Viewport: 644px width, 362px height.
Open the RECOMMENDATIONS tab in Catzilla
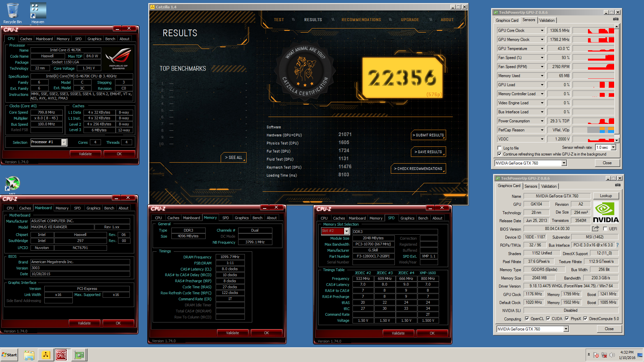click(361, 20)
